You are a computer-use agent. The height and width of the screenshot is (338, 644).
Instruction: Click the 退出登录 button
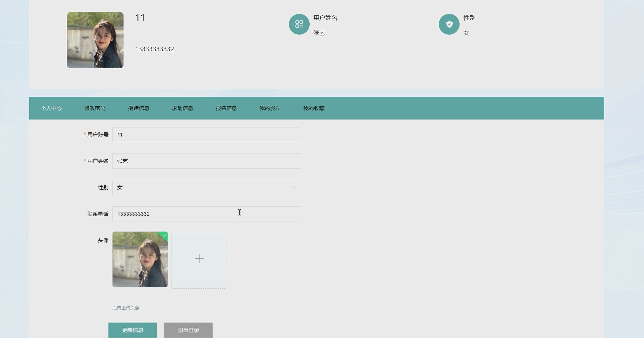coord(189,330)
